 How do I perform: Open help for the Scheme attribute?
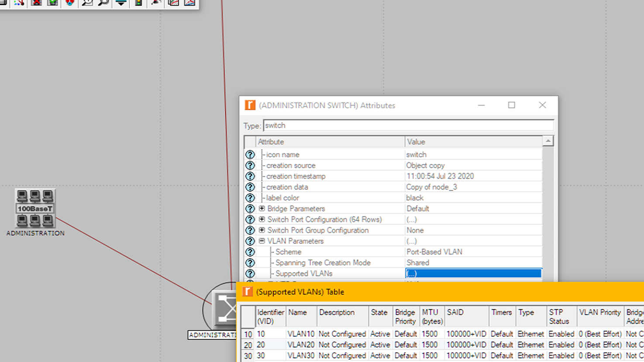250,252
